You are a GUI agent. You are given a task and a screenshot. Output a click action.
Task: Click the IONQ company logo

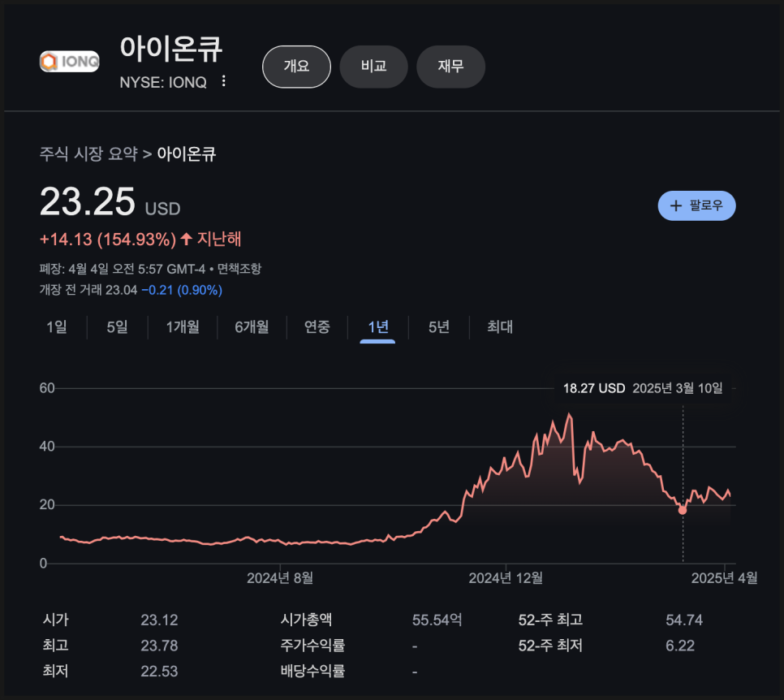[x=70, y=62]
